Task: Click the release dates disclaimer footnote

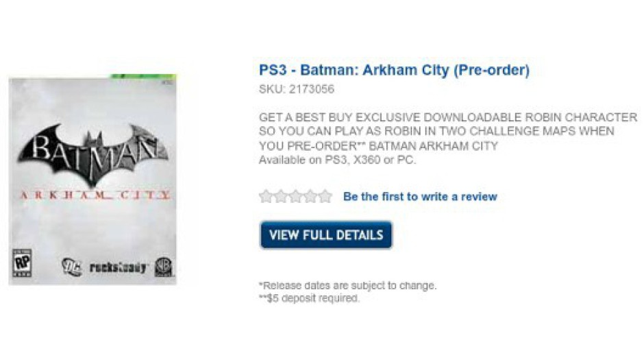Action: 347,285
